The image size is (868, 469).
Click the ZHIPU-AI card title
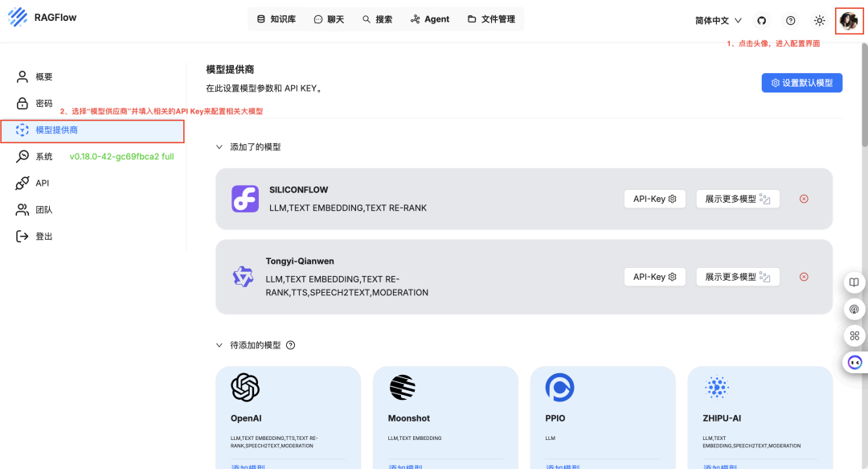[x=722, y=418]
